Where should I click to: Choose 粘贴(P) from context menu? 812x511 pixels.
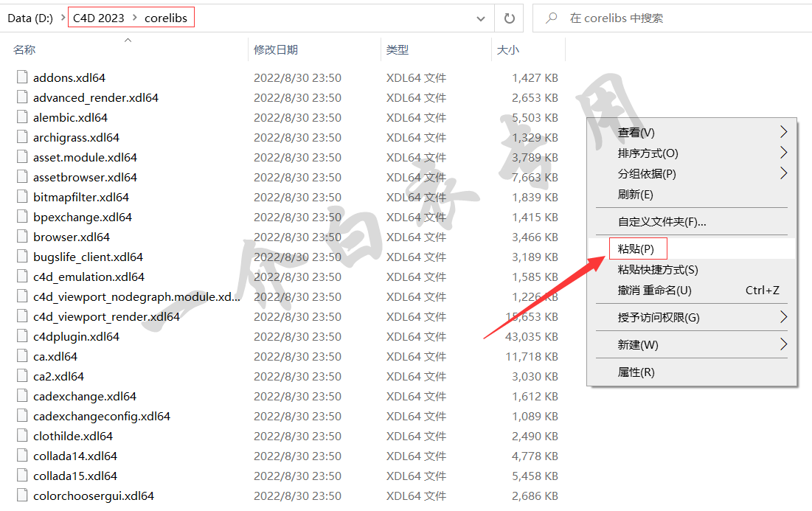coord(691,248)
